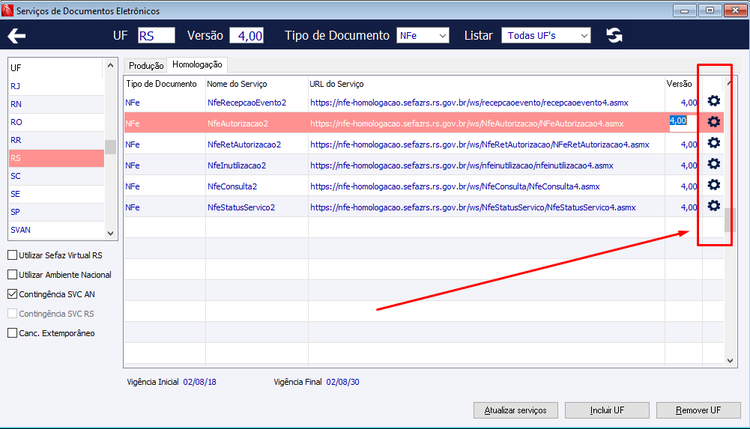Open gear settings for NfeRecepcaoEvento2 row
The height and width of the screenshot is (429, 750).
pyautogui.click(x=714, y=101)
